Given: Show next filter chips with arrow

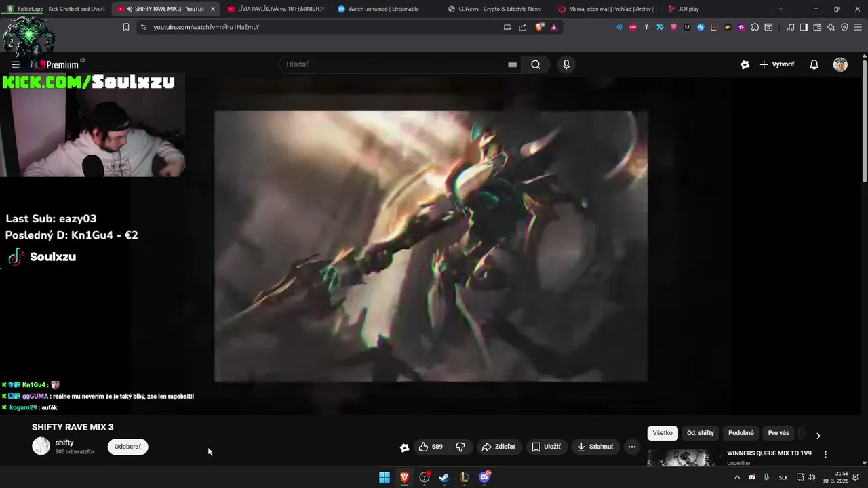Looking at the screenshot, I should click(x=818, y=436).
